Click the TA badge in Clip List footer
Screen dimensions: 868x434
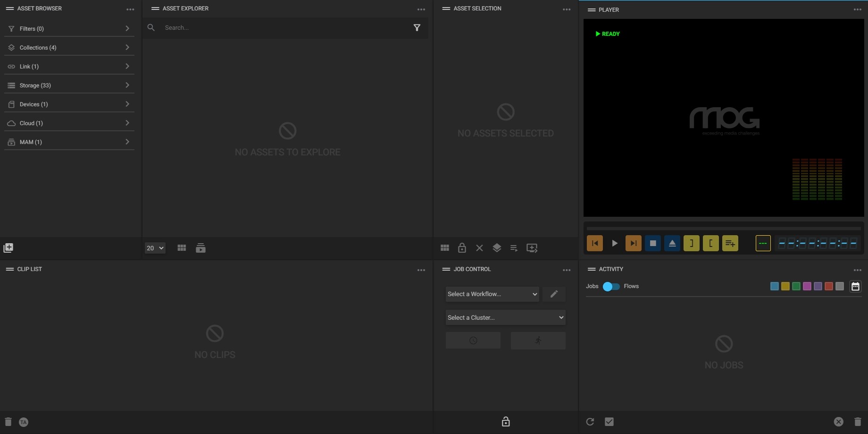(x=24, y=422)
